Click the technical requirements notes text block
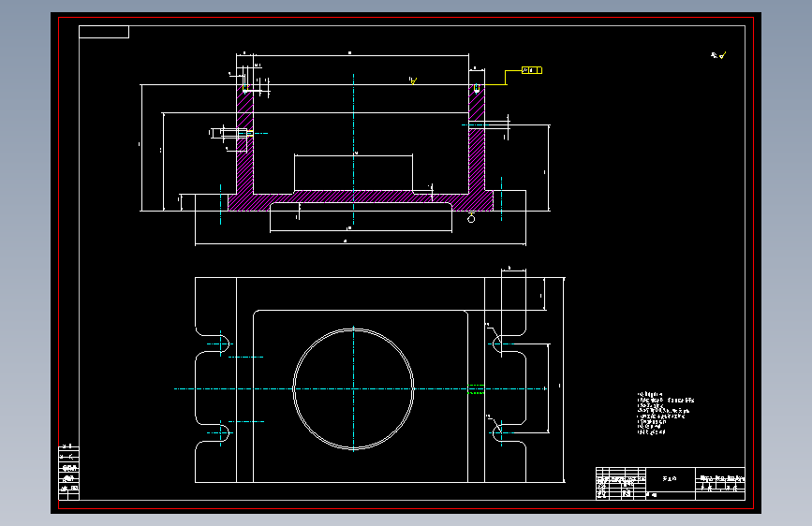This screenshot has height=526, width=812. (666, 413)
